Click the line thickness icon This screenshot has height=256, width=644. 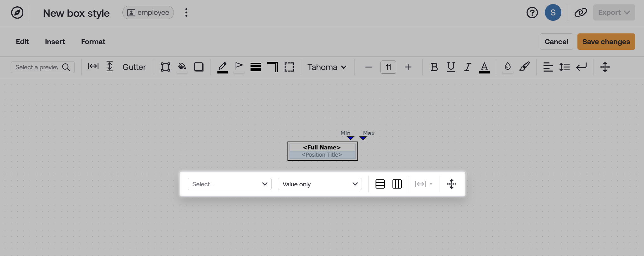pyautogui.click(x=256, y=67)
